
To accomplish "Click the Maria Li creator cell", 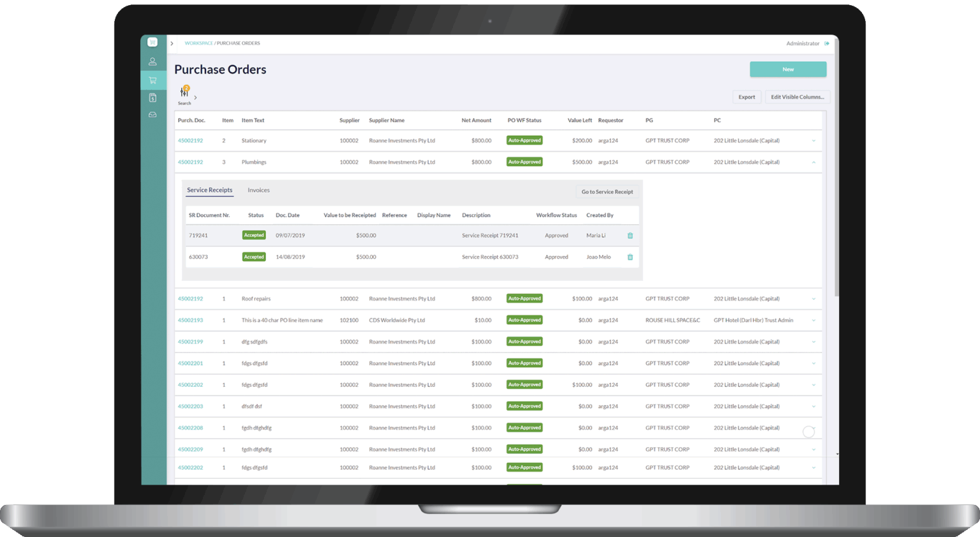I will pos(596,236).
